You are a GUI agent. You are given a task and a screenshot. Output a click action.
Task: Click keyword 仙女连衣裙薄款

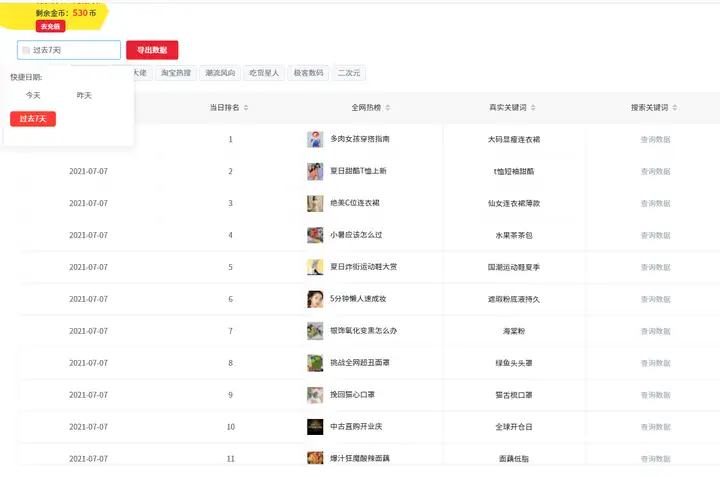coord(514,203)
